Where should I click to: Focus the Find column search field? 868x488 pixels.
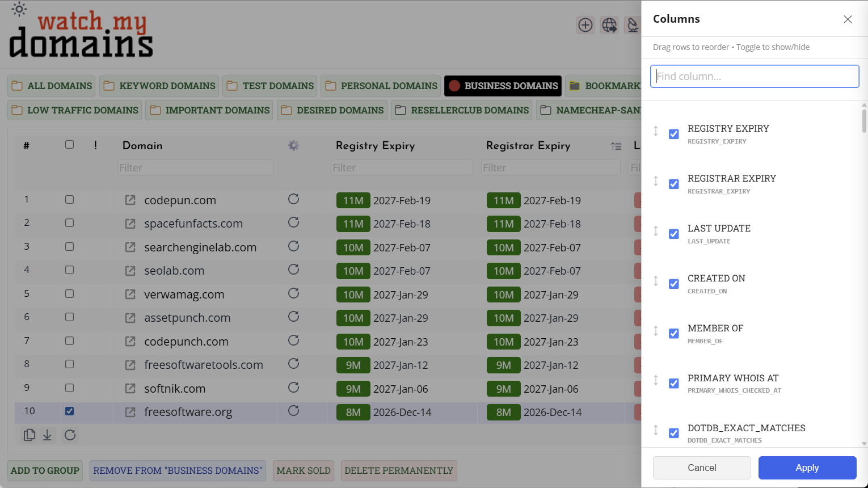[x=754, y=76]
